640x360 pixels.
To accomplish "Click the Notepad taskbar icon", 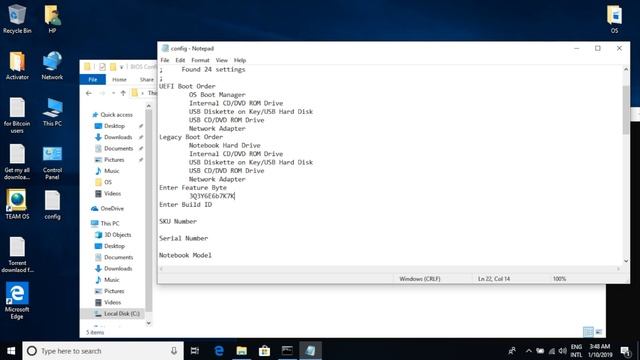I will [310, 351].
